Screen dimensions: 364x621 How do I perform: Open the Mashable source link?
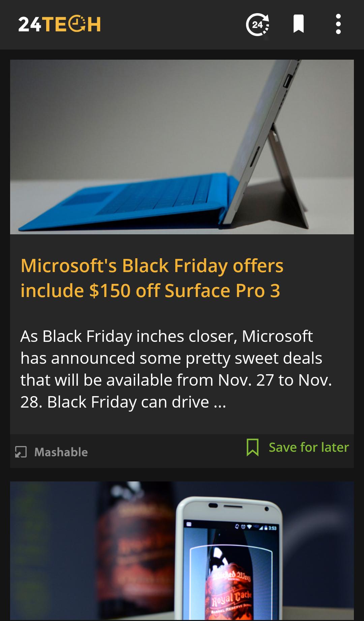pyautogui.click(x=61, y=452)
